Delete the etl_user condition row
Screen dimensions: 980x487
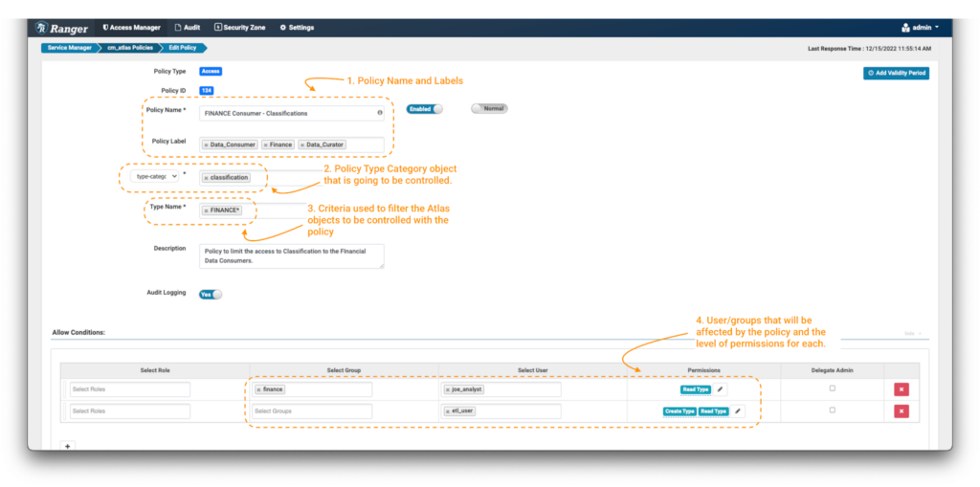pos(901,411)
